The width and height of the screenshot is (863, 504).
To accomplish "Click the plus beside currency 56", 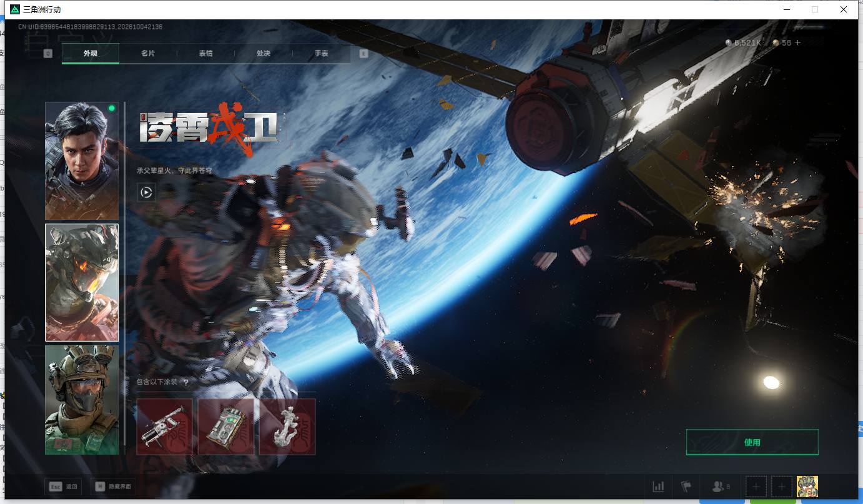I will click(797, 43).
